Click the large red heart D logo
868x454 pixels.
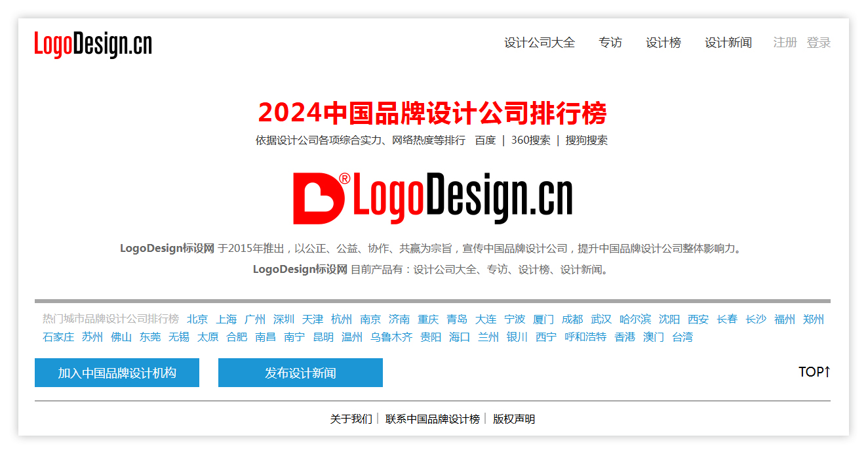(319, 198)
